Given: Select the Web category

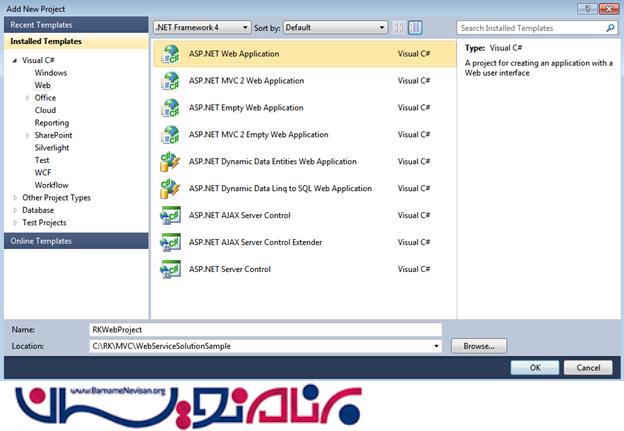Looking at the screenshot, I should point(42,85).
